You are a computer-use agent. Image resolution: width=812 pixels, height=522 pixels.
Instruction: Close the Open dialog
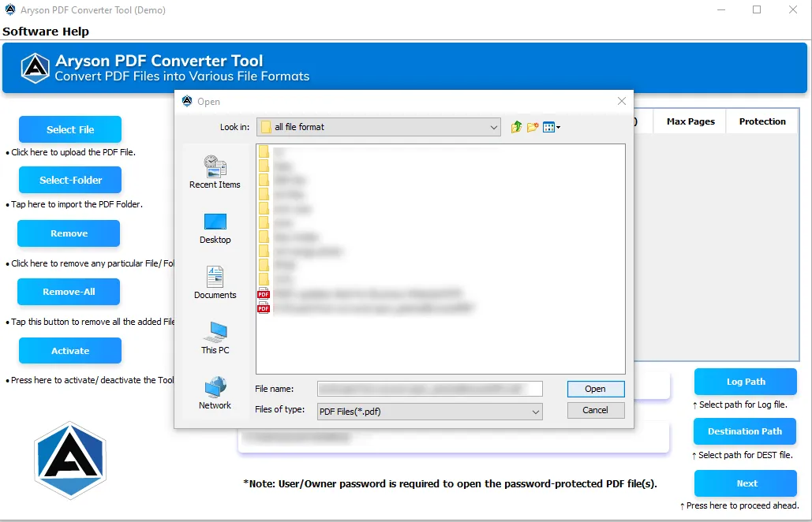coord(622,102)
